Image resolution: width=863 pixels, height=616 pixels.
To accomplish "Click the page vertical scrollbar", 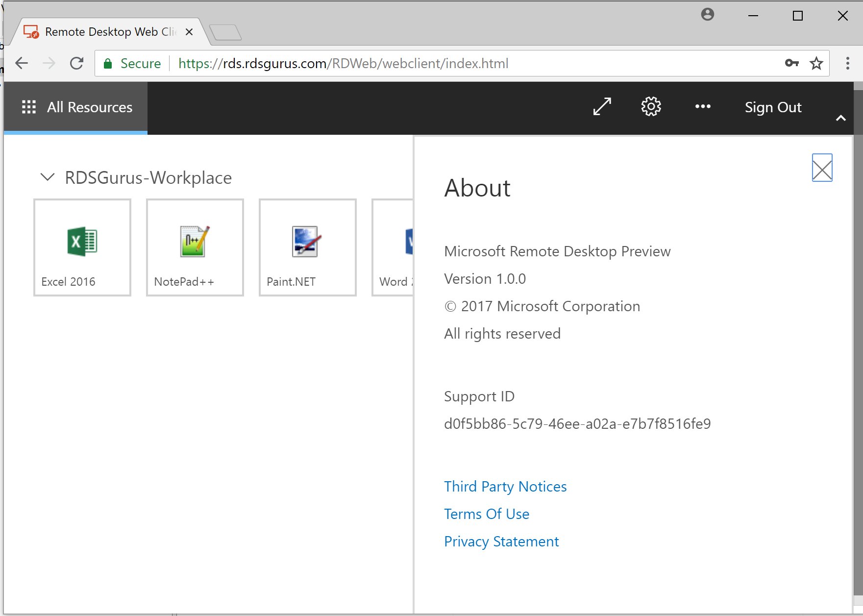I will (x=858, y=343).
